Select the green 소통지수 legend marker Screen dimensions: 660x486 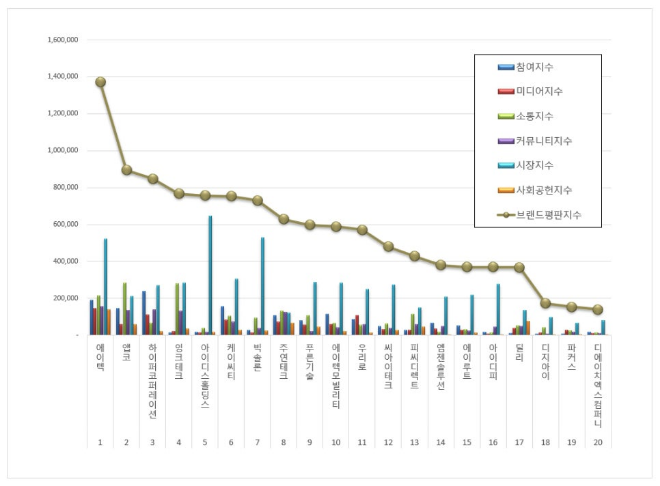click(x=505, y=116)
